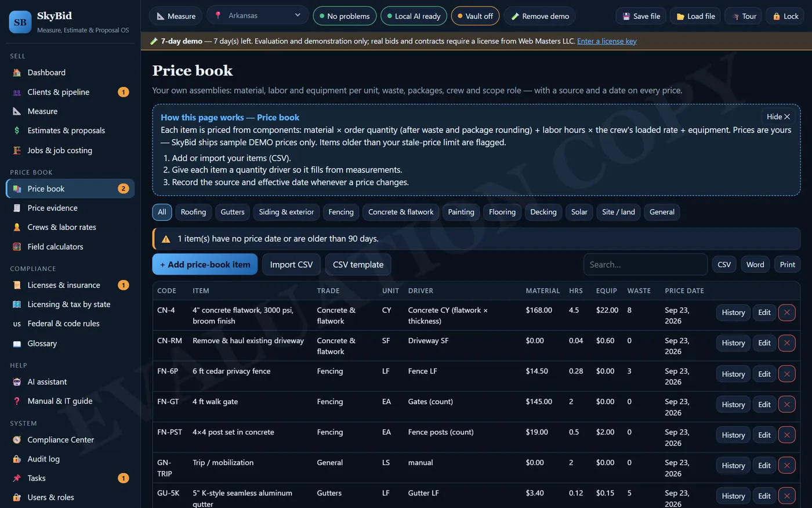
Task: Open Licensing & tax by state
Action: 70,304
